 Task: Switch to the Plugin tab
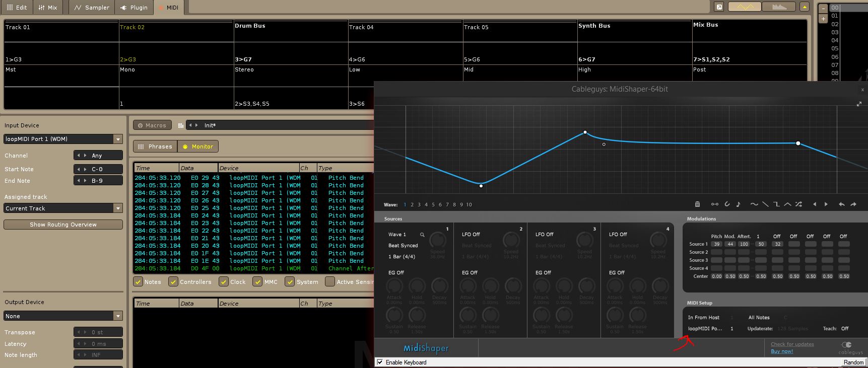pos(133,8)
